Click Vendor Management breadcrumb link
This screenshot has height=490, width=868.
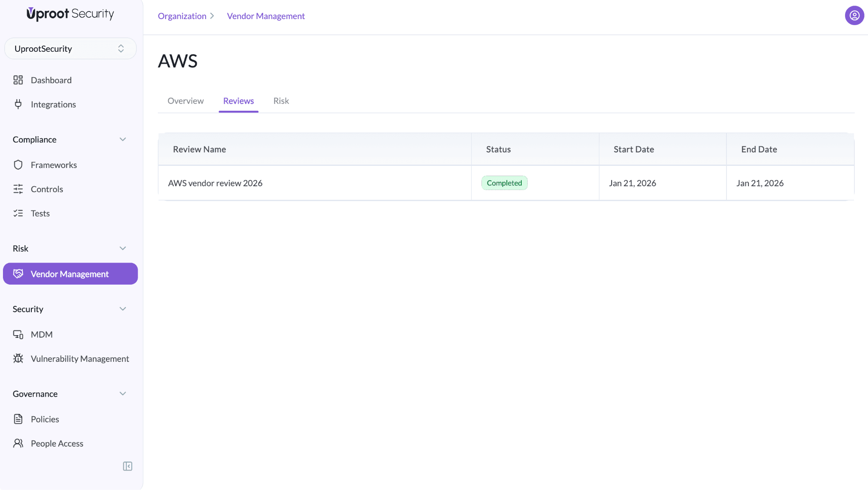pos(266,16)
